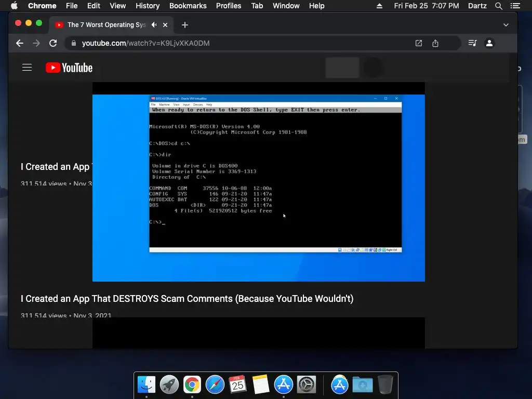Open page in app icon in address bar
This screenshot has height=399, width=532.
pyautogui.click(x=419, y=43)
